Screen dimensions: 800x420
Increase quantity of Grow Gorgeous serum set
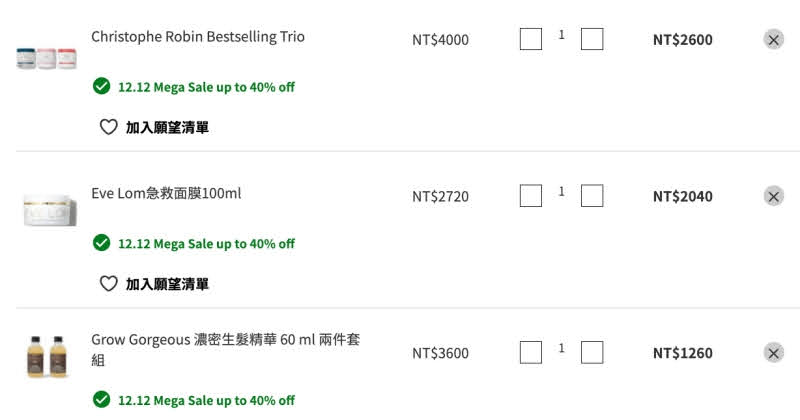(592, 352)
